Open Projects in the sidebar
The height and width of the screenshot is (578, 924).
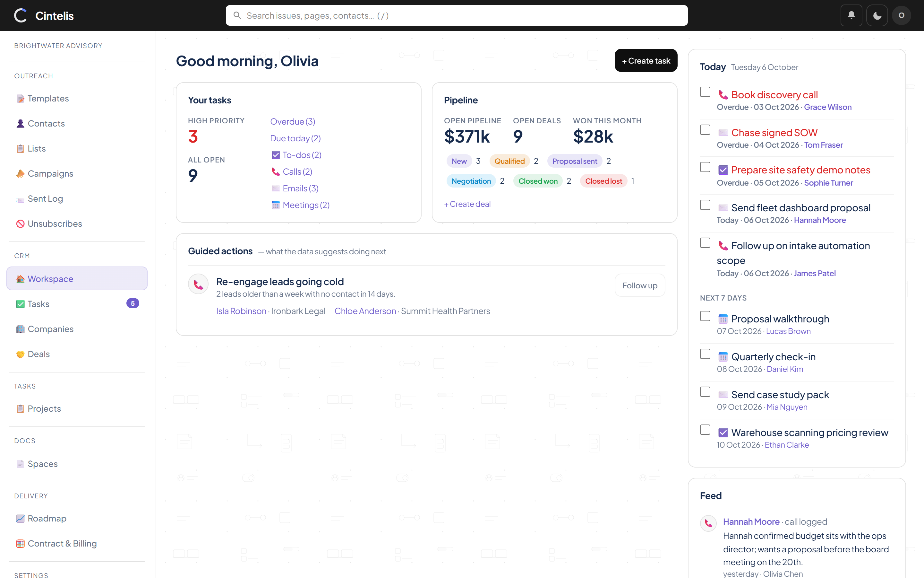77,409
